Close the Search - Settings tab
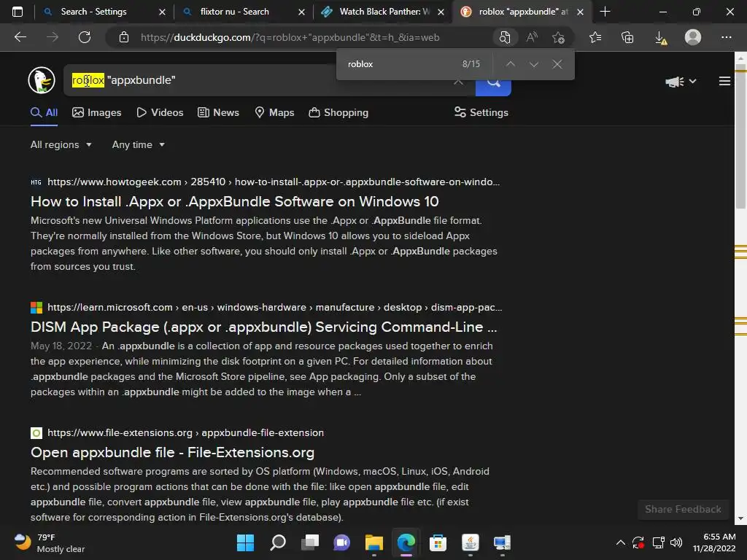Image resolution: width=747 pixels, height=560 pixels. point(162,12)
